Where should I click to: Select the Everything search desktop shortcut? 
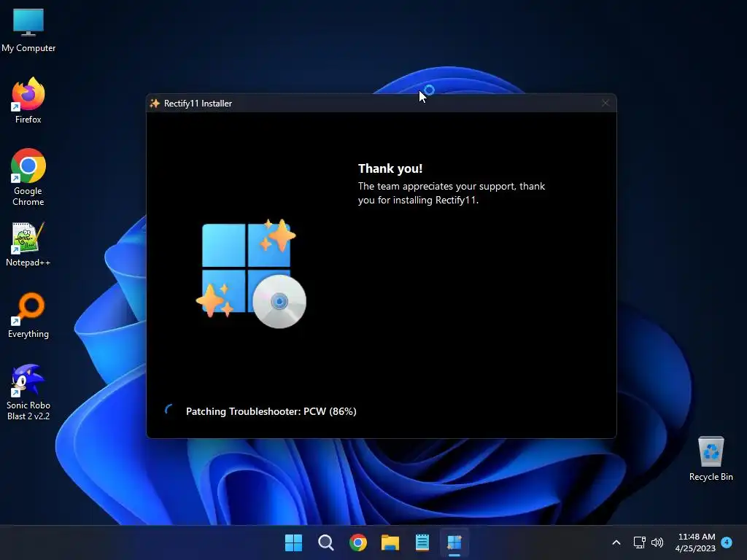click(28, 315)
